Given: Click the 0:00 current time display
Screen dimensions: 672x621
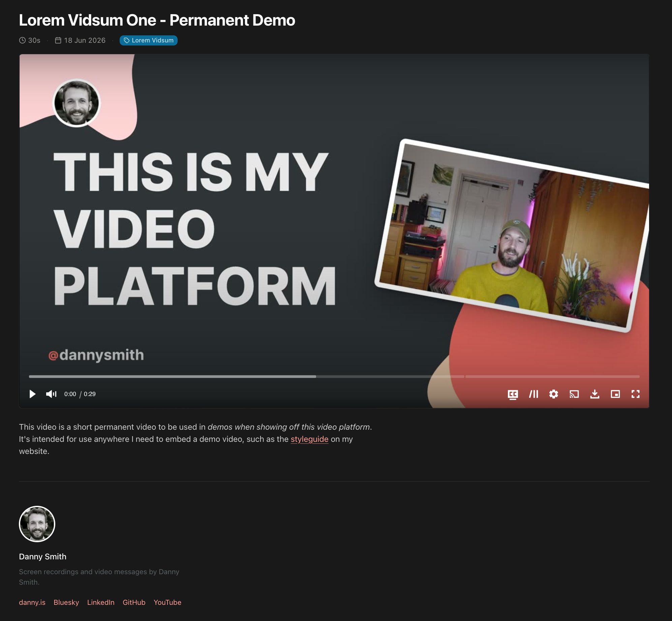Looking at the screenshot, I should coord(70,394).
